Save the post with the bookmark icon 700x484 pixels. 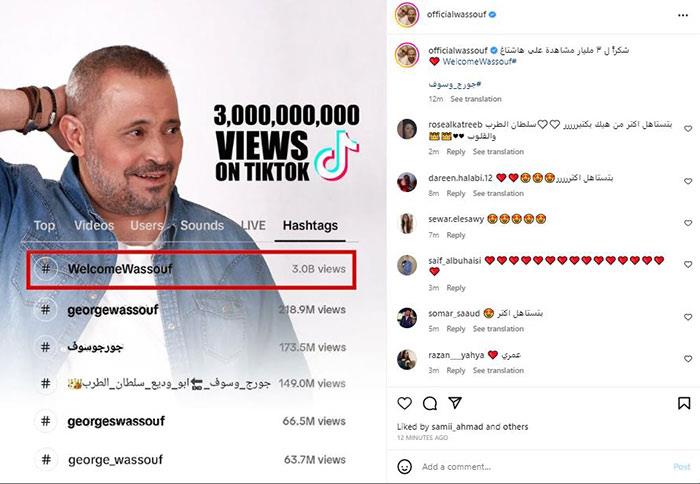684,403
